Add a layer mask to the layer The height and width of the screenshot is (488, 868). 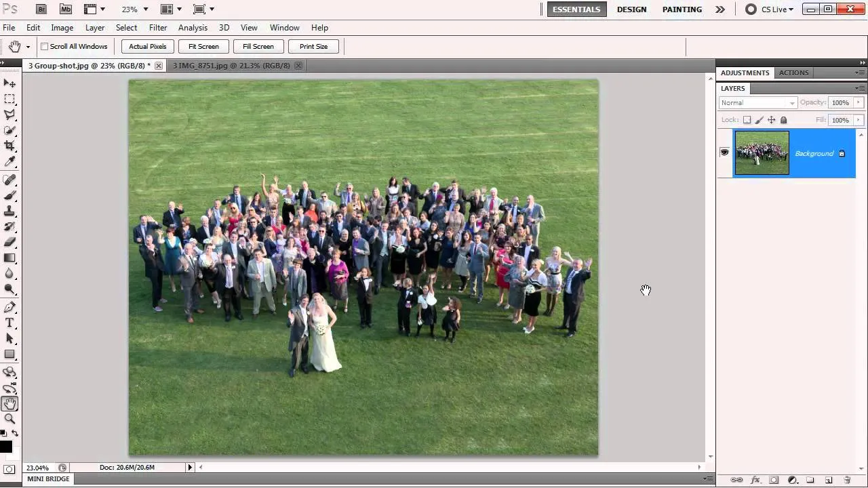[x=773, y=479]
